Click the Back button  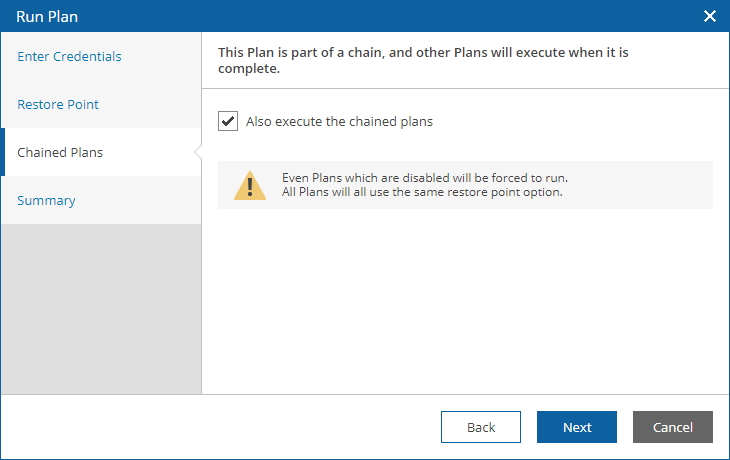481,427
